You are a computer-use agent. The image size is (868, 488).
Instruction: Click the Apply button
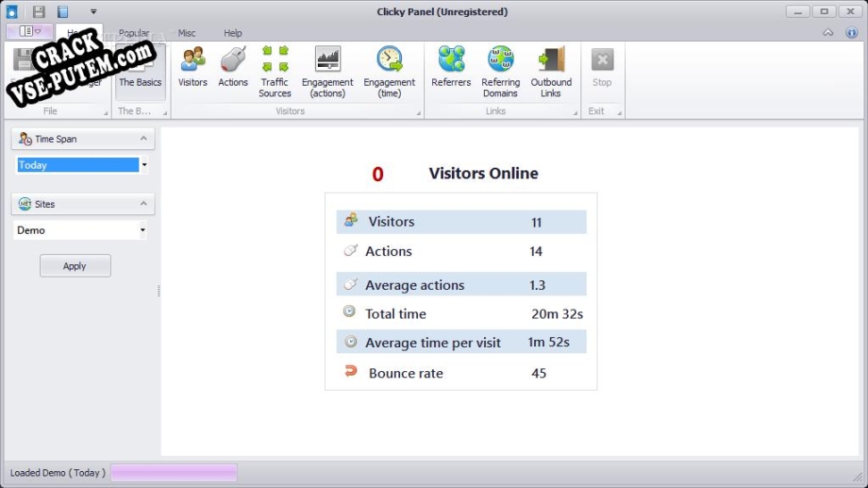[75, 266]
